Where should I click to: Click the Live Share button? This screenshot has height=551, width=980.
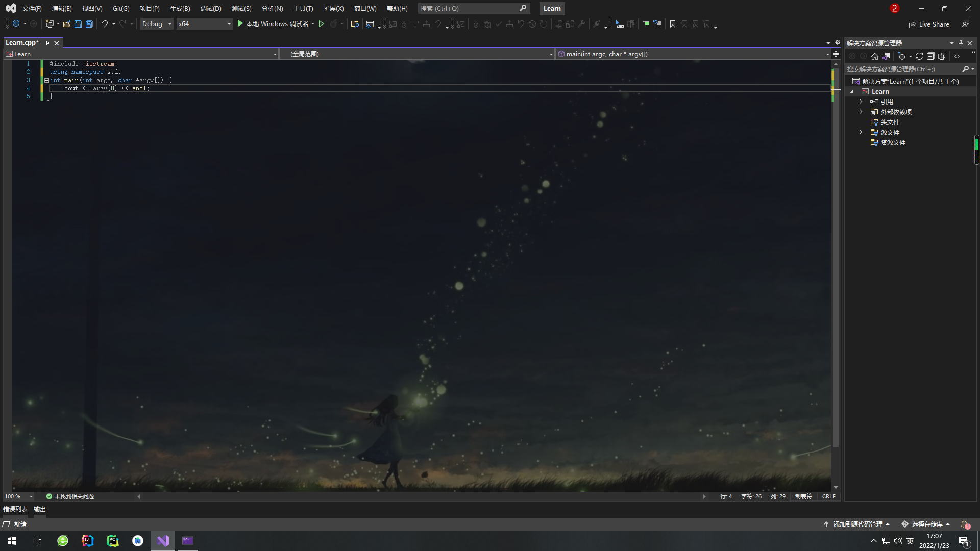click(x=929, y=24)
